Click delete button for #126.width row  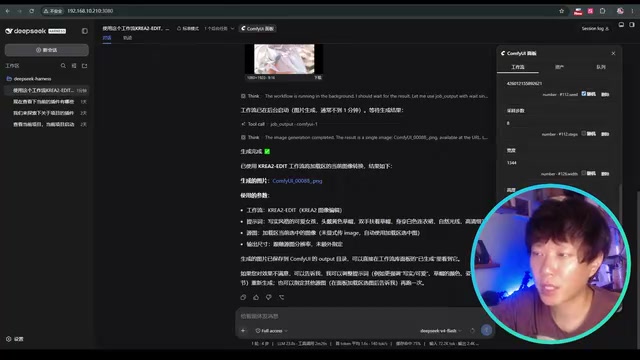(x=605, y=173)
